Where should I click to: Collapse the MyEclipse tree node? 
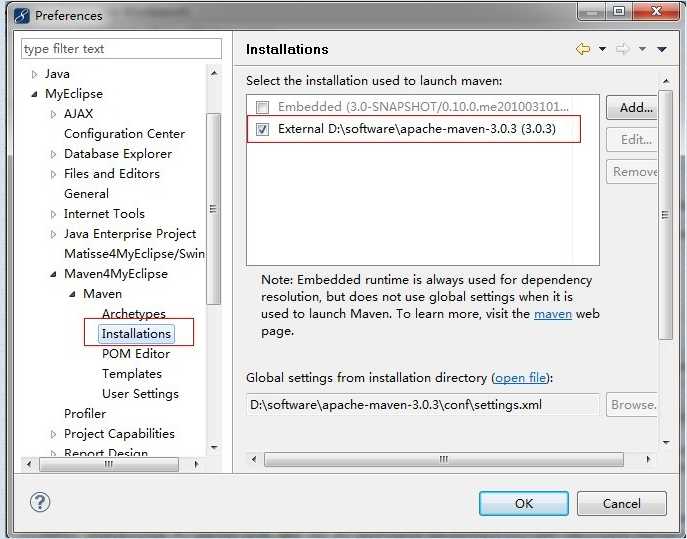34,94
